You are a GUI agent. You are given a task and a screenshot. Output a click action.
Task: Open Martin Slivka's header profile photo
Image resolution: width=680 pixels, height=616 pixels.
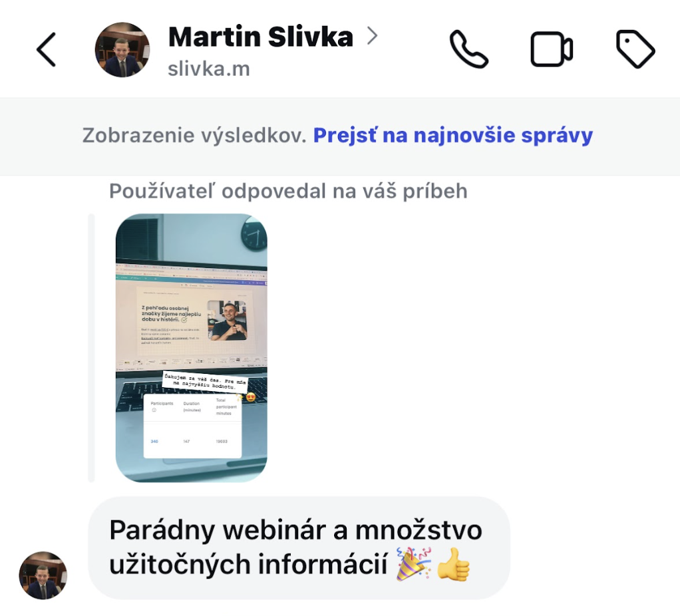[x=122, y=50]
